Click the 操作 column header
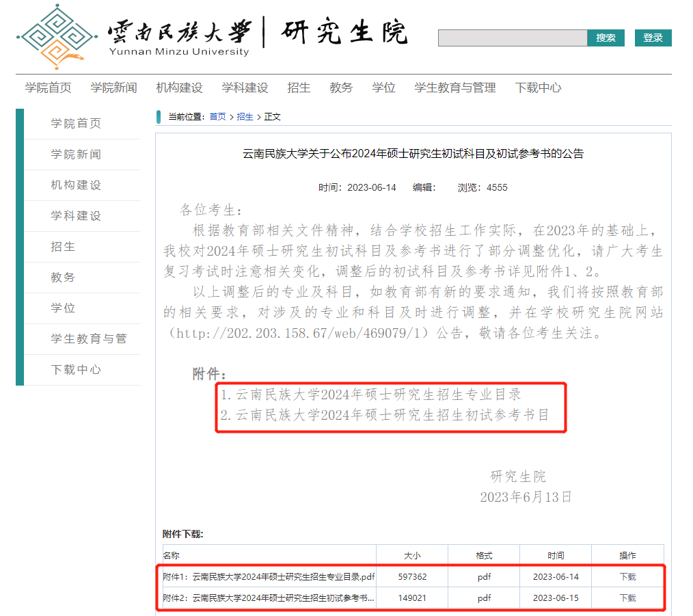 tap(627, 555)
